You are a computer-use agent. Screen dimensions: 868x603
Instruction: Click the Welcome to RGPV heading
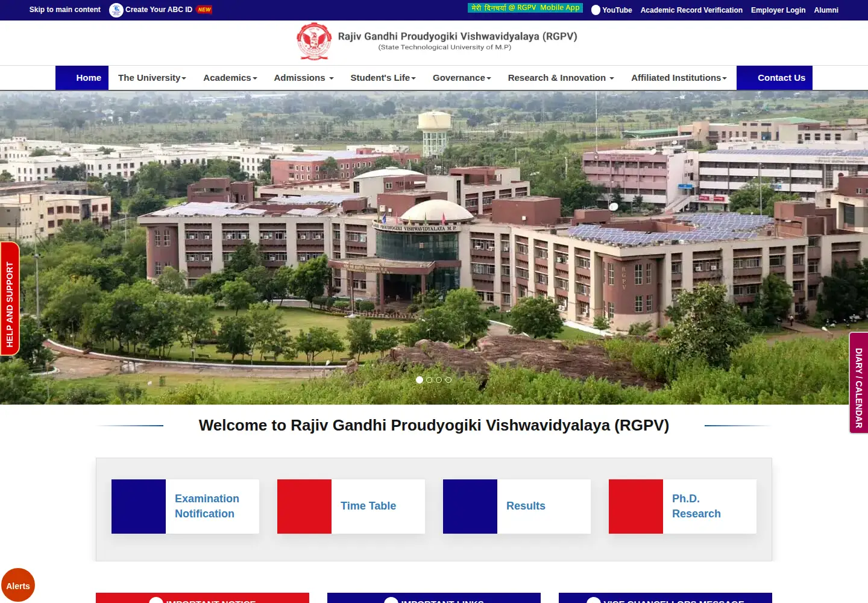click(434, 425)
